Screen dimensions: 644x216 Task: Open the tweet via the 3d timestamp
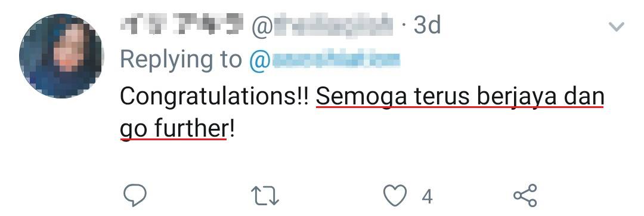(427, 26)
